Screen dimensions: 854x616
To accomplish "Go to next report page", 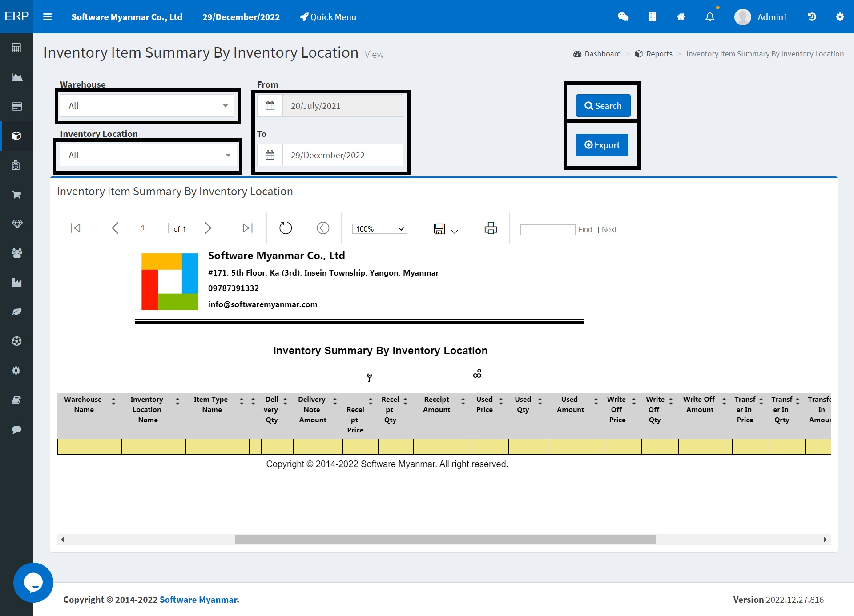I will (208, 228).
